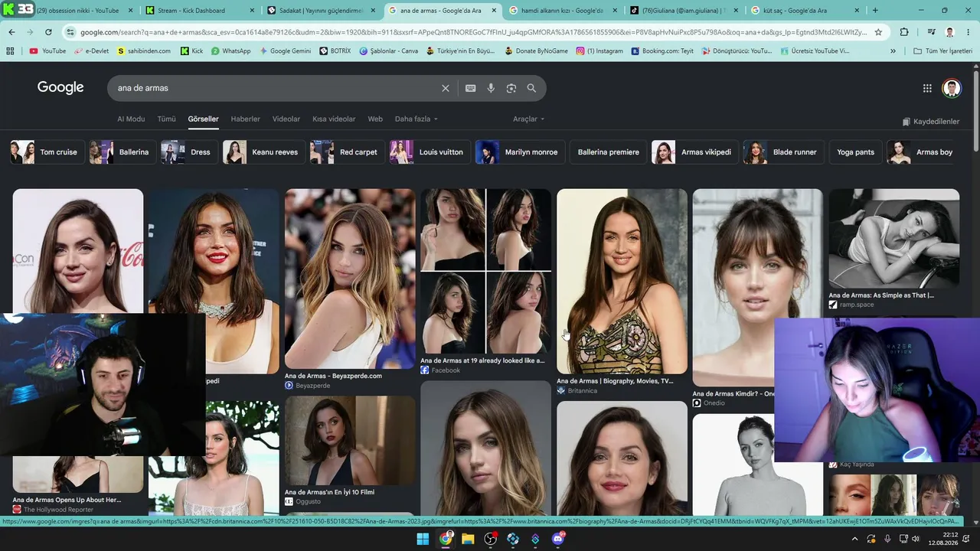Open the 'Araçlar' tools dropdown
980x551 pixels.
[x=529, y=119]
